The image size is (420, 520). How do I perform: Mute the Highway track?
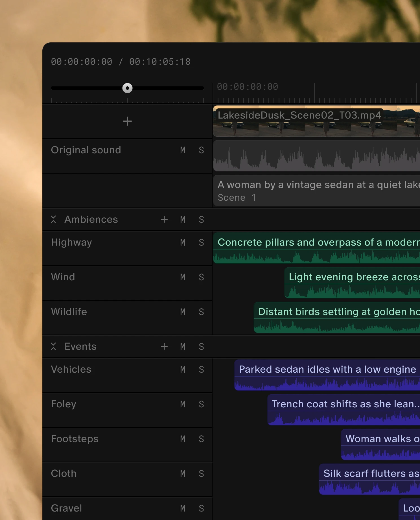(183, 242)
